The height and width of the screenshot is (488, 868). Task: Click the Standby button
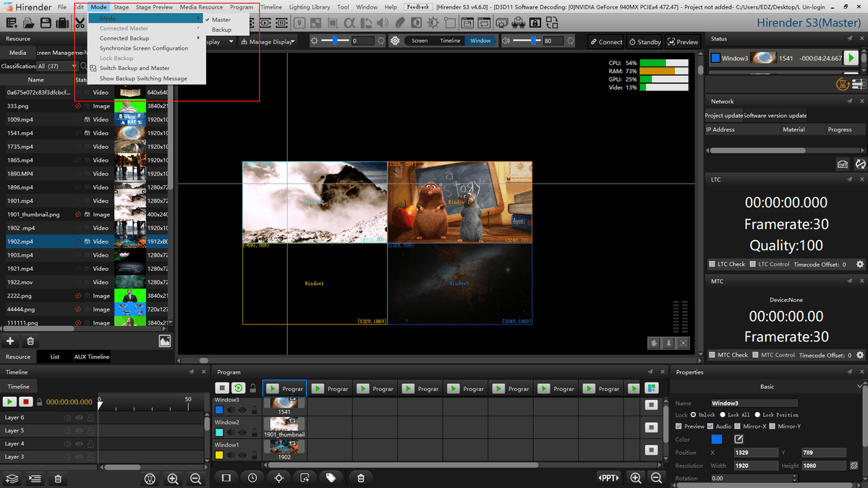point(644,42)
